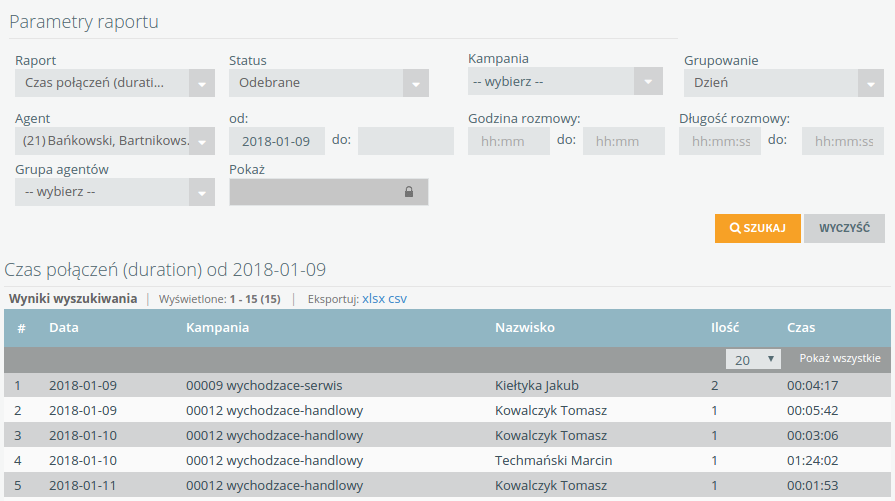Viewport: 895px width, 501px height.
Task: Export results as xlsx
Action: [x=373, y=299]
